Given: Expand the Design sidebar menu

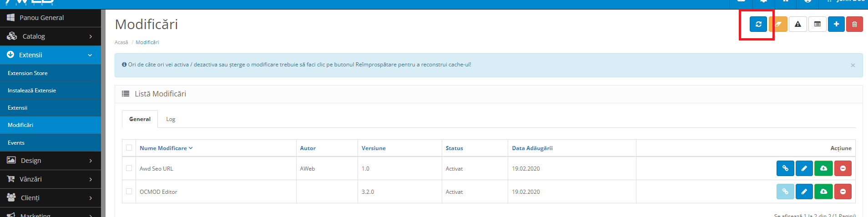Looking at the screenshot, I should coord(50,161).
